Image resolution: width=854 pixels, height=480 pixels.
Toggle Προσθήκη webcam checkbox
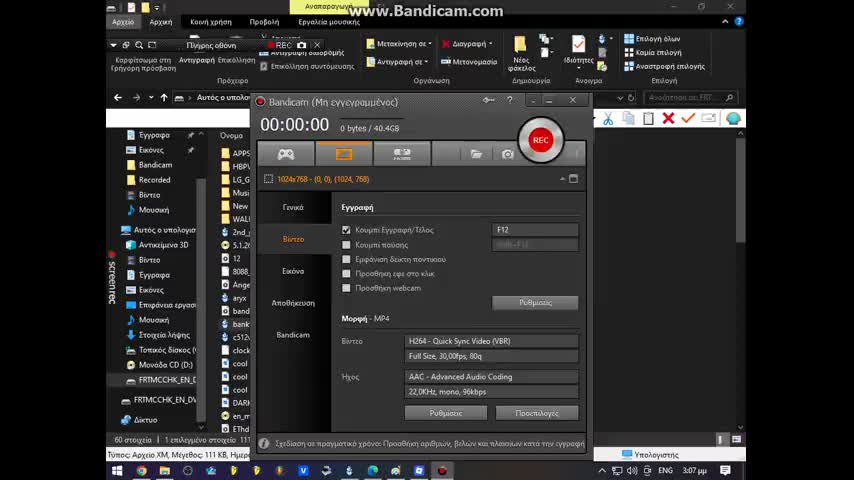click(346, 288)
